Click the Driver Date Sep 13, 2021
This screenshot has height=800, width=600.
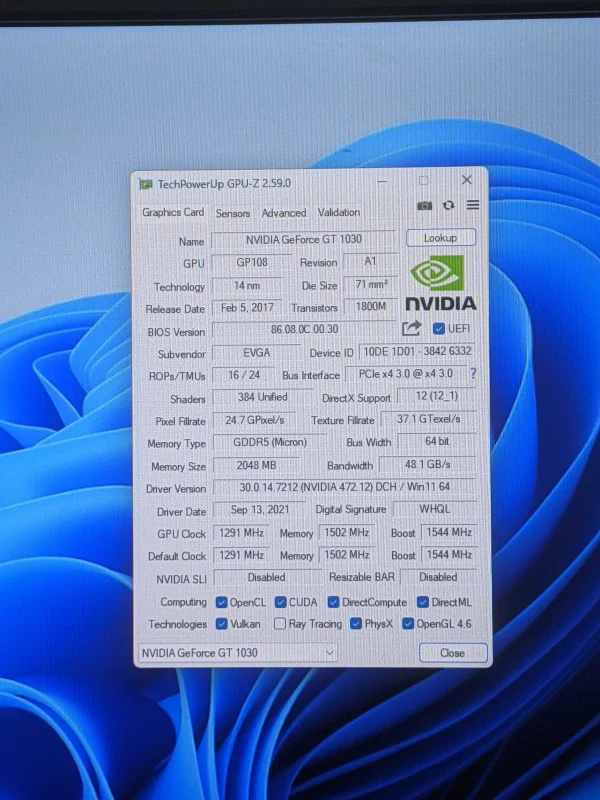click(260, 510)
